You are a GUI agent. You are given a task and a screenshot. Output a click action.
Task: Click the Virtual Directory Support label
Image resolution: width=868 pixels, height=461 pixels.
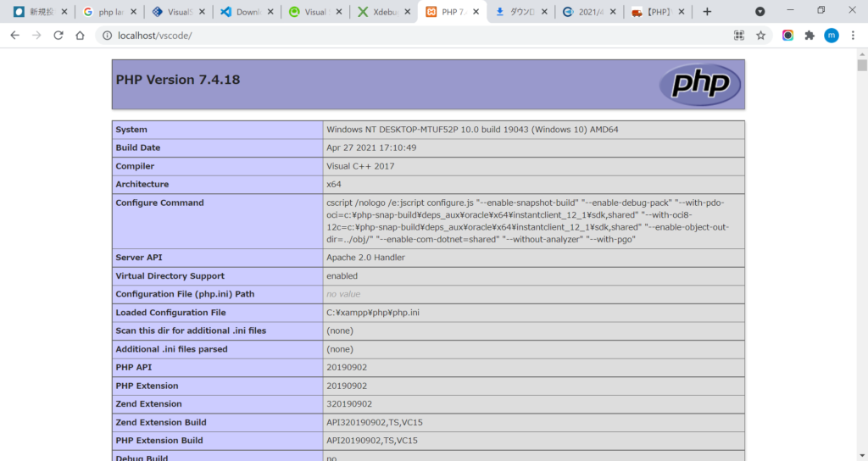170,275
